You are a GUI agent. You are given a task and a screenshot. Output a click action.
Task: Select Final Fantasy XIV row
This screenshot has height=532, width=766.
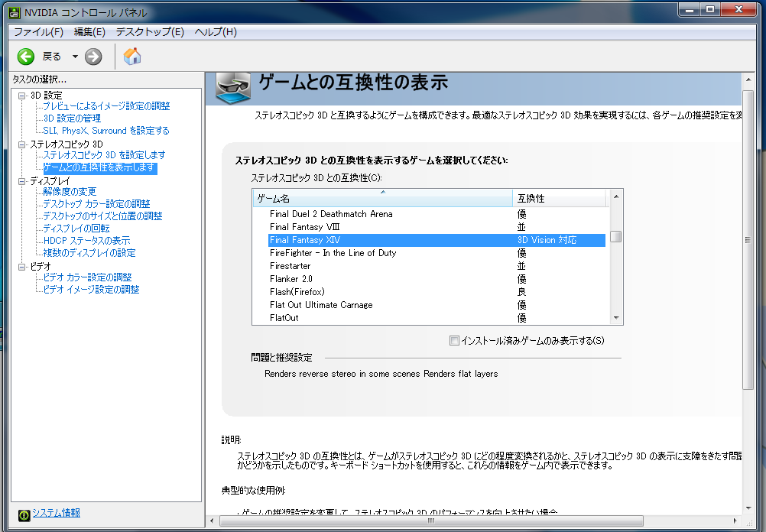pos(437,240)
